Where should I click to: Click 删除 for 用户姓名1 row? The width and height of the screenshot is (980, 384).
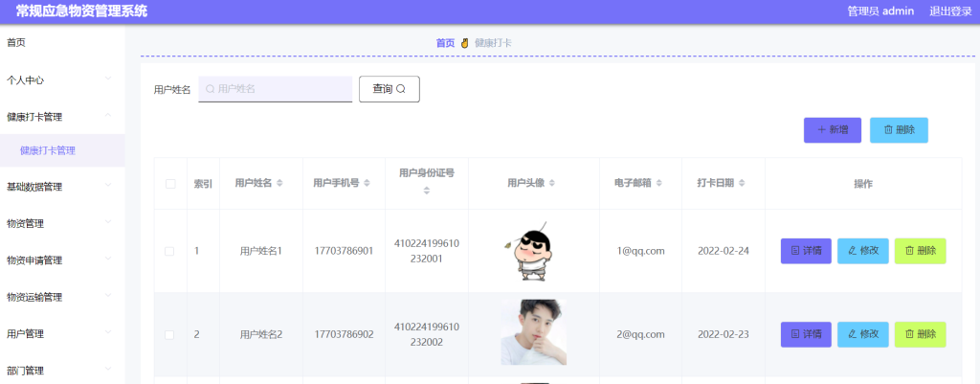[x=920, y=251]
